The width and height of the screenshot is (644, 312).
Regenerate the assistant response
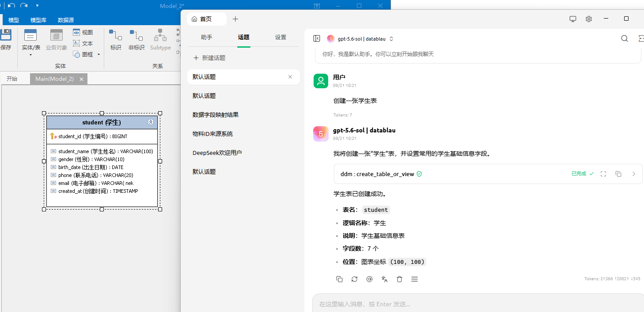pos(354,279)
